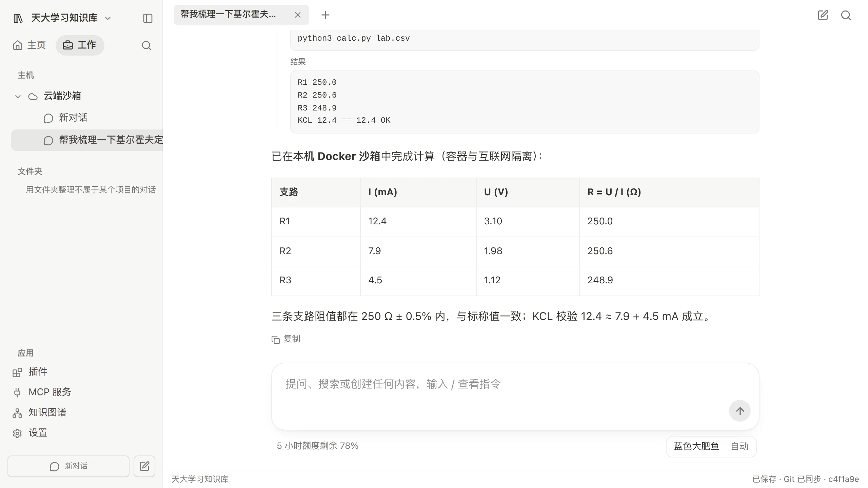Select table cell 248.9
Screen dimensions: 868x488
669,280
